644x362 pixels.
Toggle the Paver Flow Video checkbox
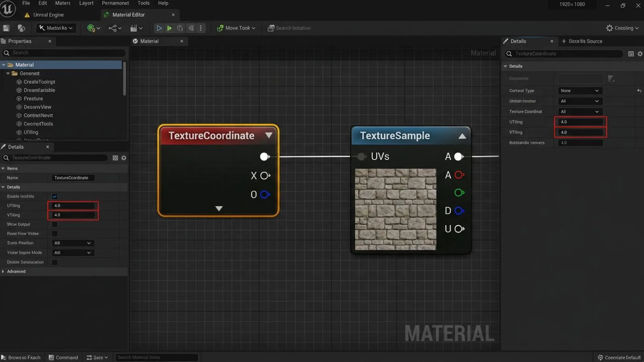click(55, 234)
